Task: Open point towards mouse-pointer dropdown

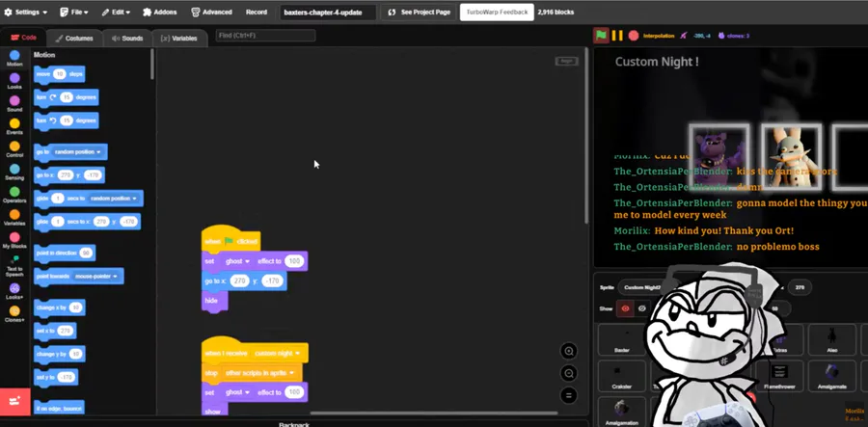Action: [96, 276]
